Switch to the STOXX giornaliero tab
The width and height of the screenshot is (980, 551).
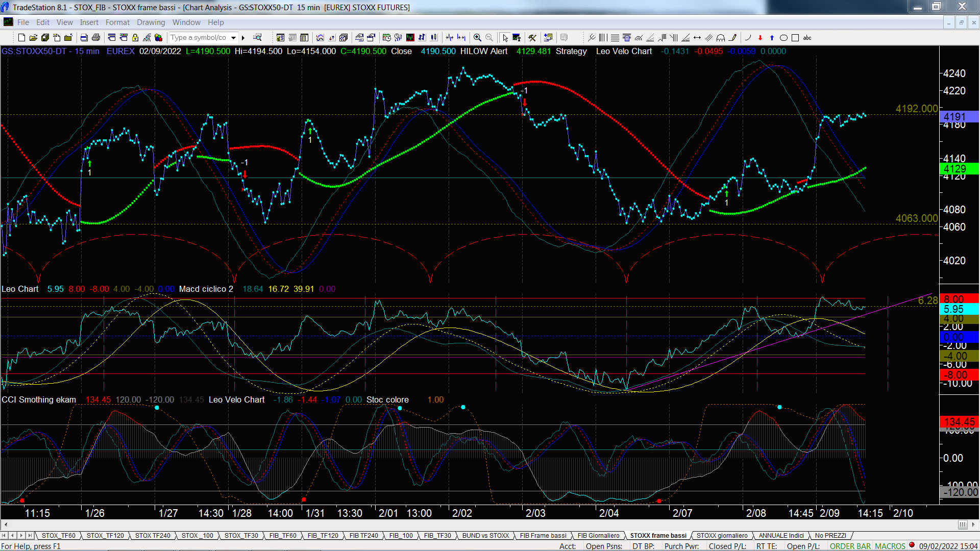point(722,535)
